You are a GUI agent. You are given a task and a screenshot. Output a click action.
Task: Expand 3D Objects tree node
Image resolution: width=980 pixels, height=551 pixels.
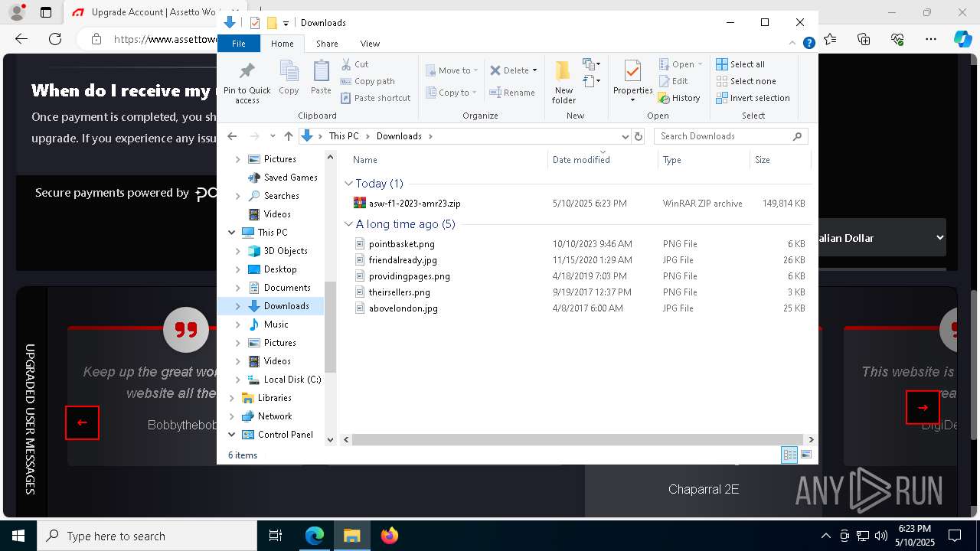pos(238,251)
